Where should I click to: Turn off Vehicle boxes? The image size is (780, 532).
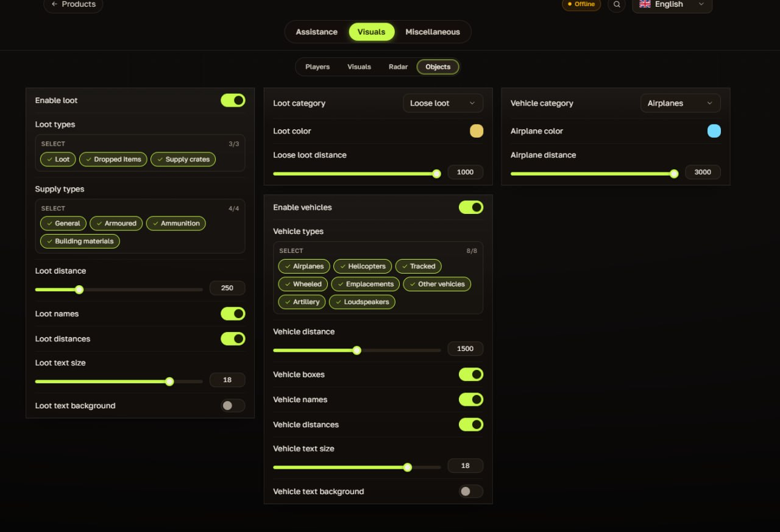[471, 375]
